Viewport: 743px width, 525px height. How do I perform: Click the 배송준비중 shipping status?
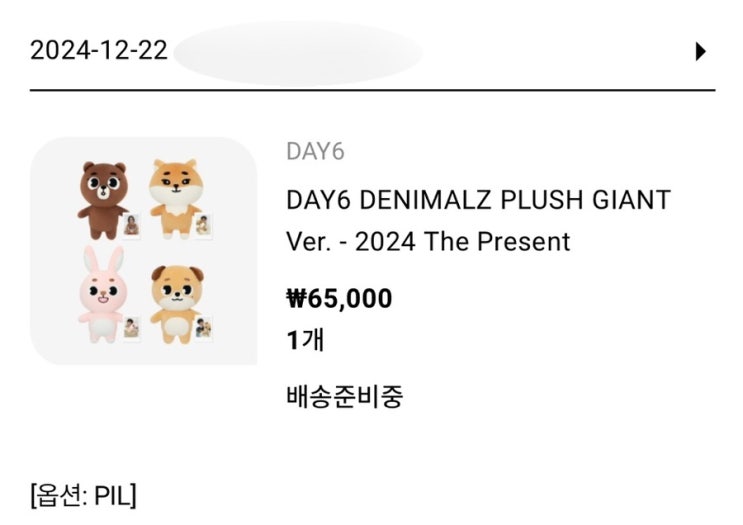coord(344,396)
